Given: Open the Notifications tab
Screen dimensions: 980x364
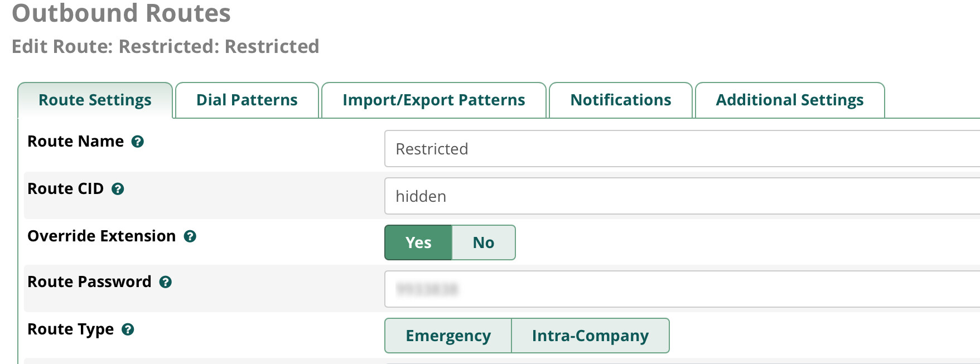Looking at the screenshot, I should pyautogui.click(x=621, y=100).
